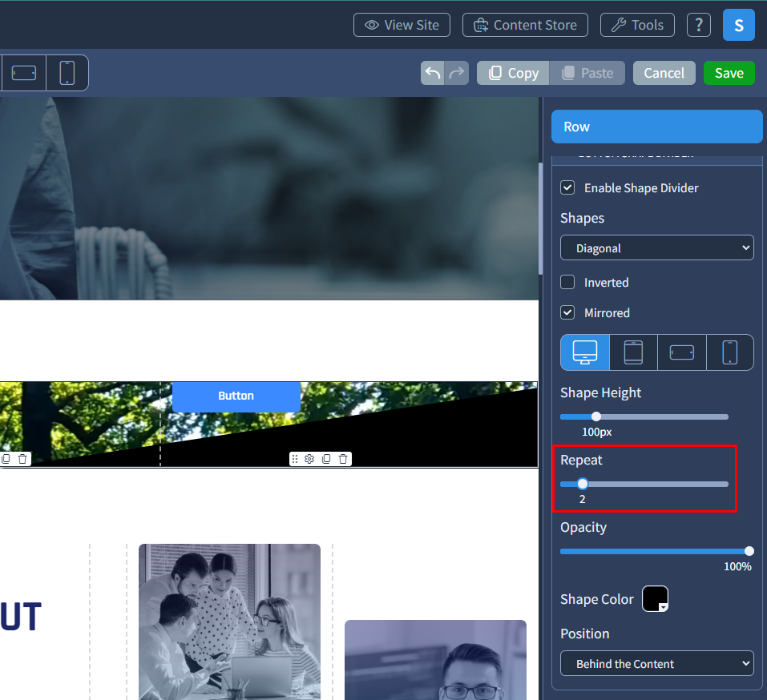Click the blue Button element on the canvas
Screen dimensions: 767x700
(x=236, y=396)
